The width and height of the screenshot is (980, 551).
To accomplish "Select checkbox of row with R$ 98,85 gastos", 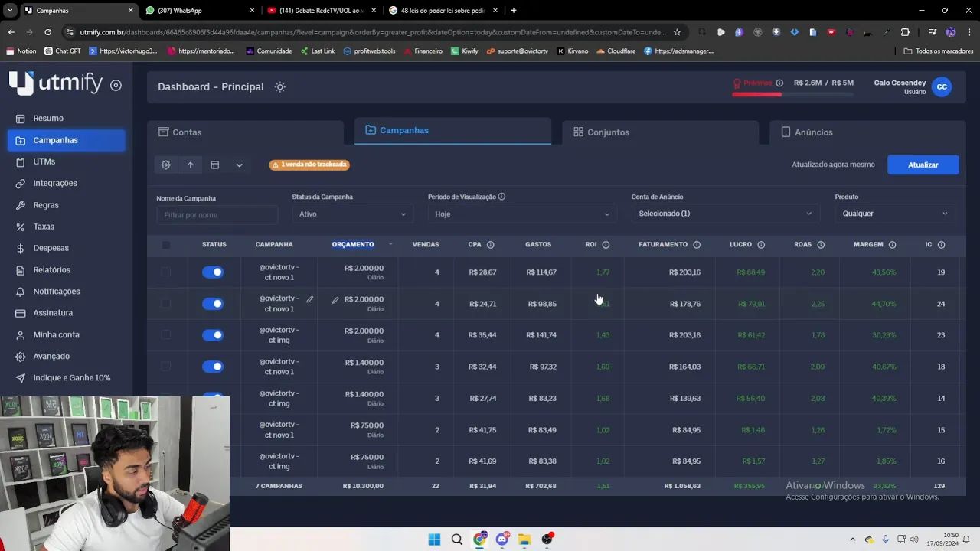I will (x=166, y=304).
